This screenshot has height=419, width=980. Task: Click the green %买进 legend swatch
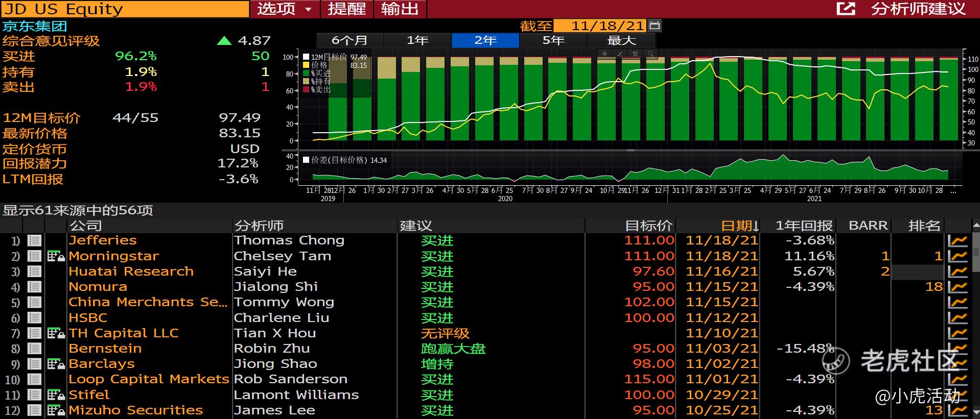pos(306,73)
